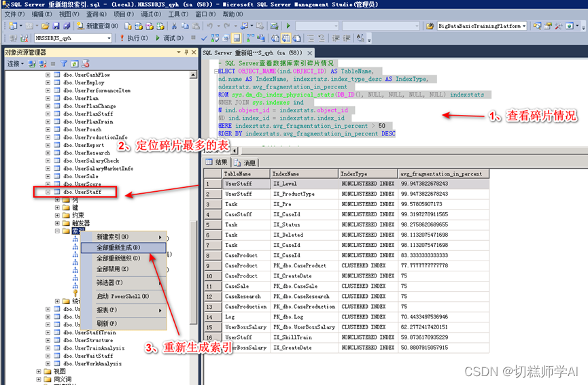Copy selection using toolbar copy icon
The height and width of the screenshot is (385, 588).
tap(185, 26)
